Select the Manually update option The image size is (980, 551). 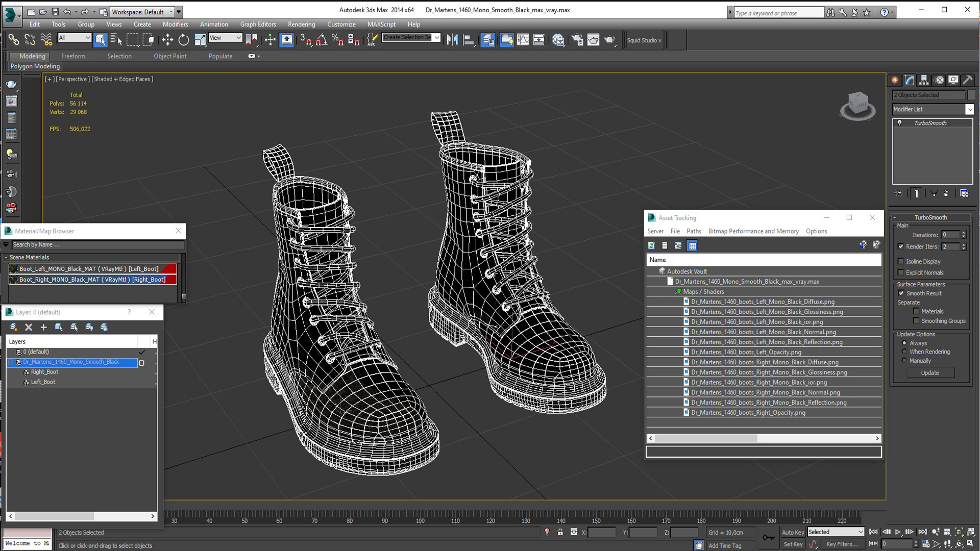point(904,360)
